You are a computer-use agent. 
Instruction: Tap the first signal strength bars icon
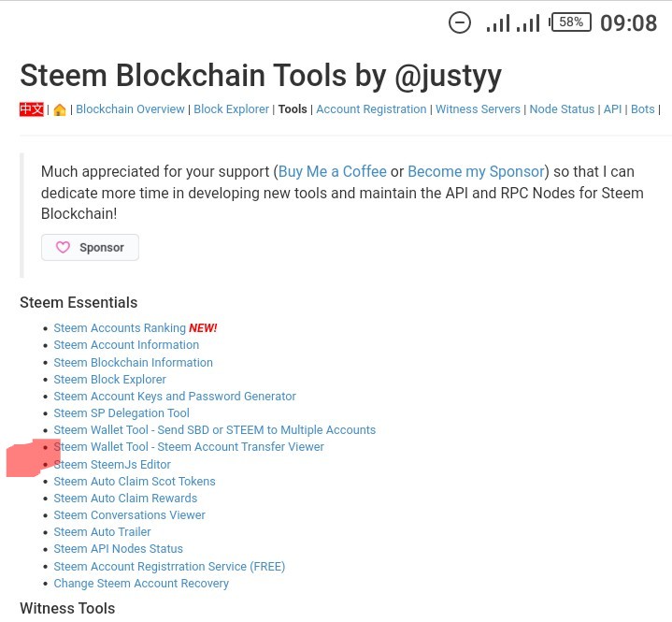click(x=498, y=22)
